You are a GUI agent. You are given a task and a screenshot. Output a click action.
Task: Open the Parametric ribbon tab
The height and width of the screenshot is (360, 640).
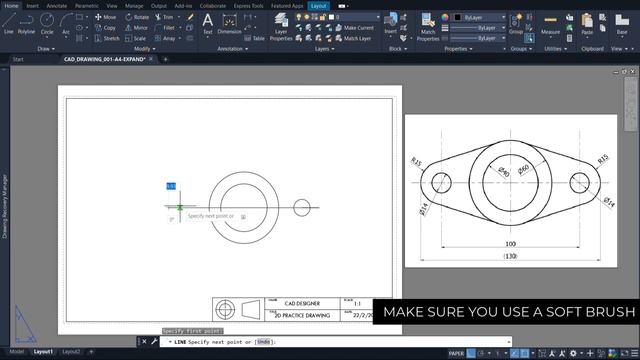point(87,6)
